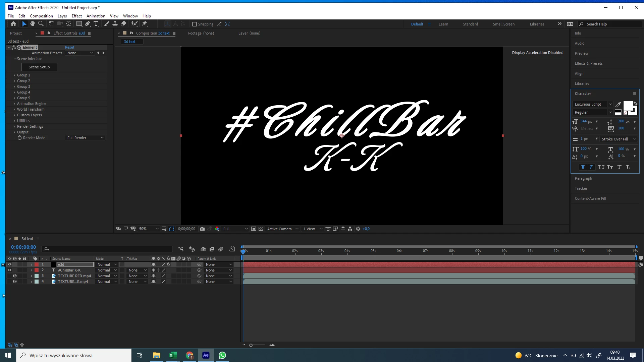Hide the e3d layer with eye icon
This screenshot has height=362, width=644.
tap(9, 264)
